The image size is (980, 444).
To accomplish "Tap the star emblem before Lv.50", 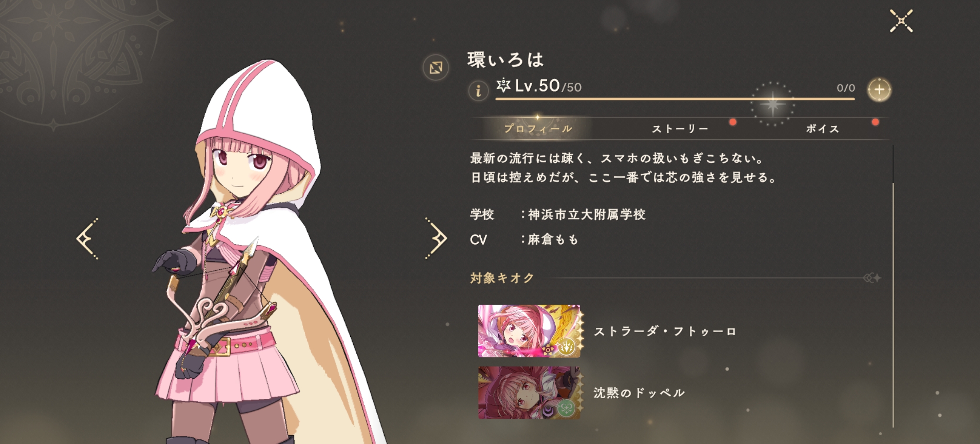I will (x=504, y=85).
